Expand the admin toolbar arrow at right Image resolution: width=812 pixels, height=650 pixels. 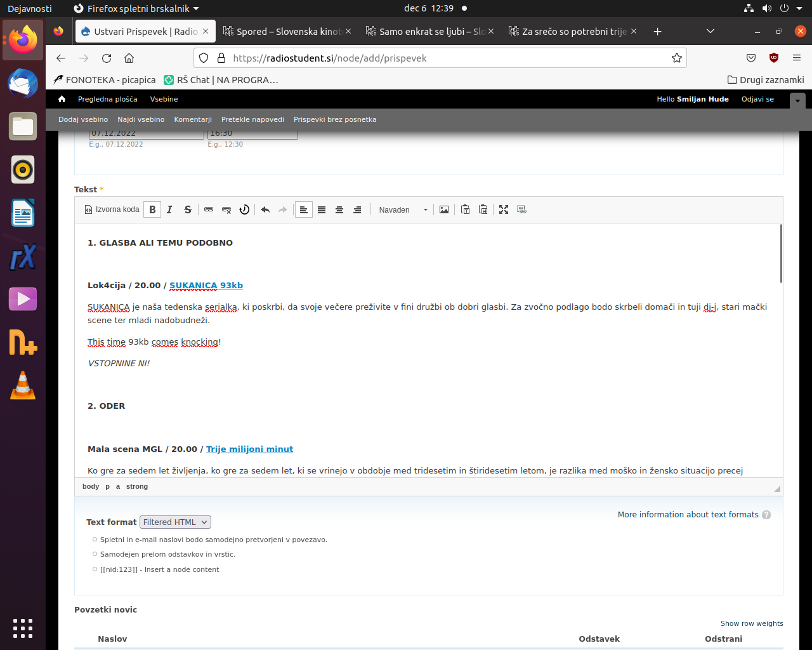(x=797, y=100)
